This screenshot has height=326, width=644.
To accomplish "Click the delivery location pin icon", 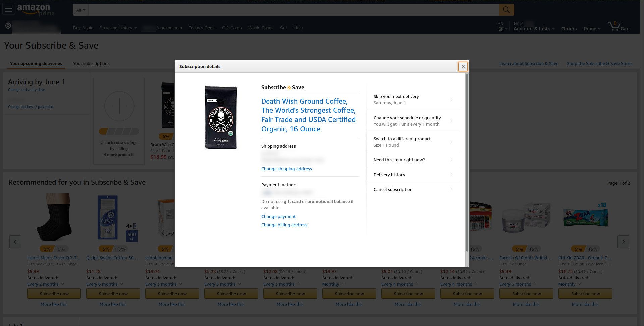I will click(x=8, y=26).
